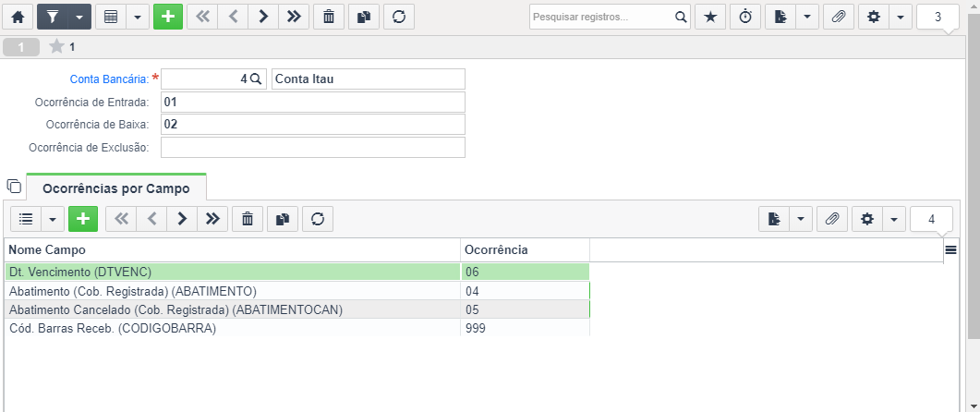Sort by the Nome Campo column header

coord(233,250)
